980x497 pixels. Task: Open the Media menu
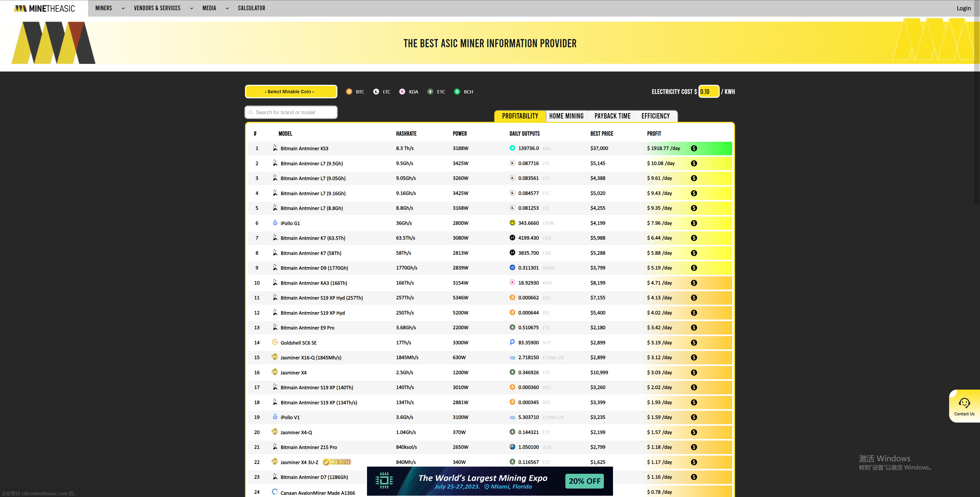point(209,8)
